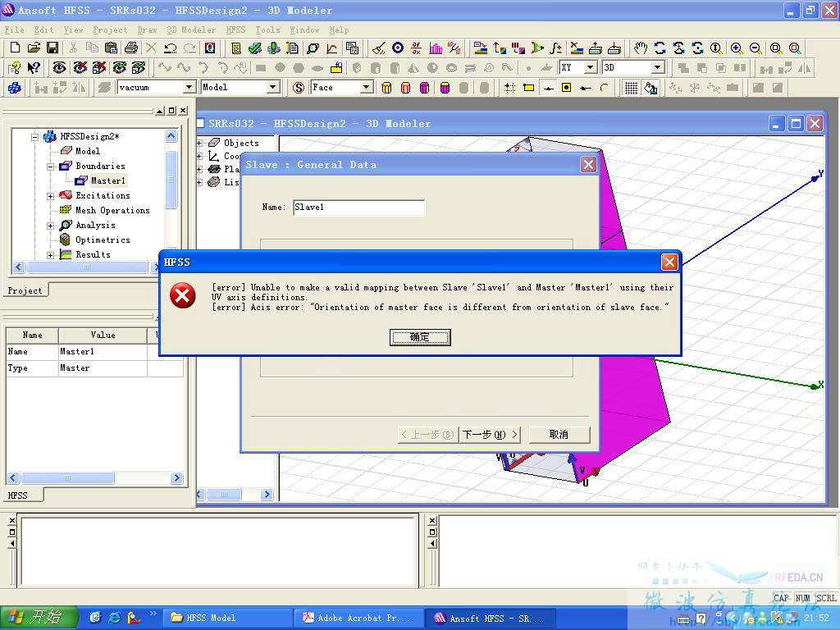Click the Open file folder icon

(34, 48)
